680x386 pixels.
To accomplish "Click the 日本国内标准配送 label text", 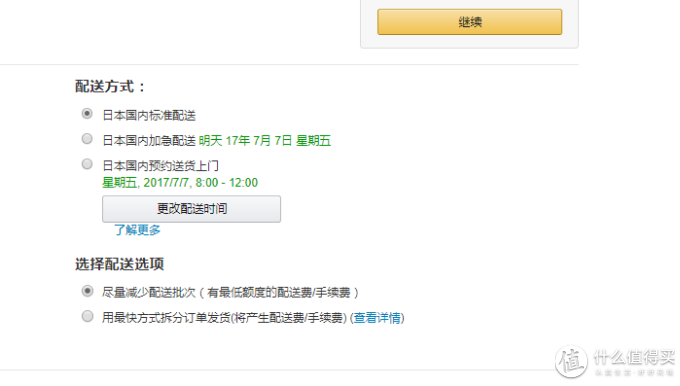I will 149,115.
